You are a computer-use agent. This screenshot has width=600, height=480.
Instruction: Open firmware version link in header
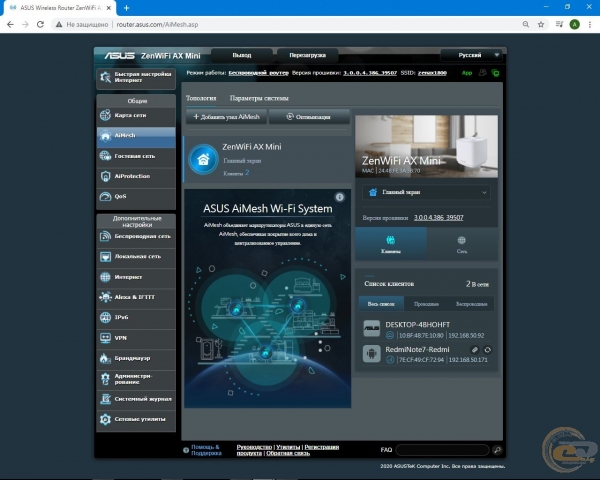[370, 73]
